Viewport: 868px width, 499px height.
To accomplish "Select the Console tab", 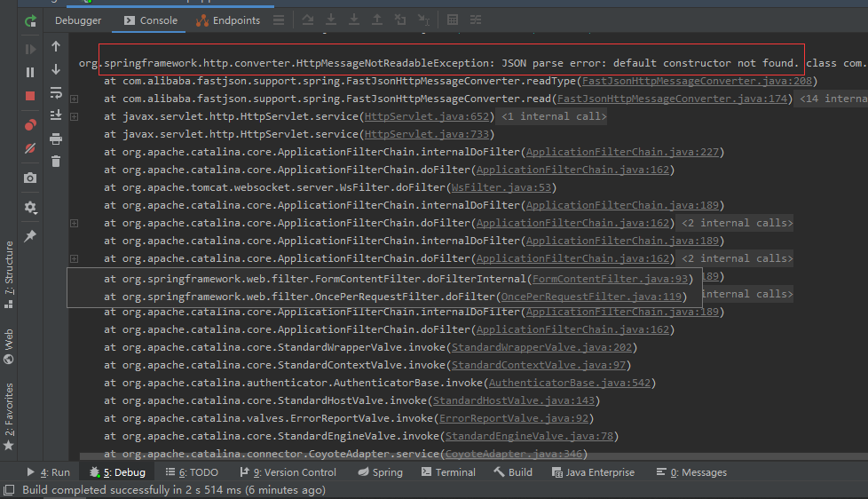I will (x=151, y=20).
